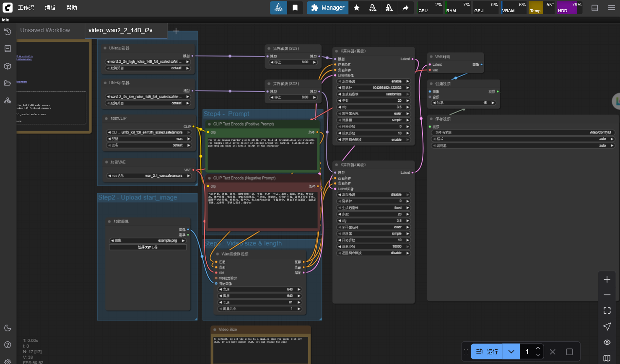This screenshot has height=364, width=620.
Task: Open the queue history sidebar icon
Action: tap(8, 32)
